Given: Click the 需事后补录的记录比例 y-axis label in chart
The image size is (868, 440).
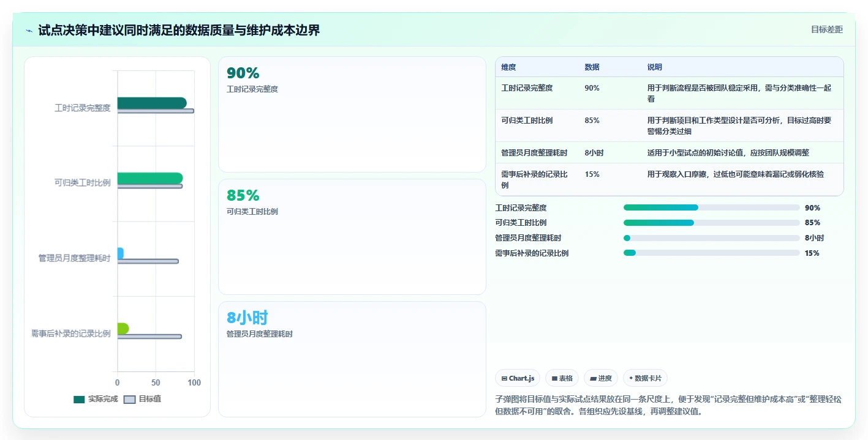Looking at the screenshot, I should (x=70, y=334).
